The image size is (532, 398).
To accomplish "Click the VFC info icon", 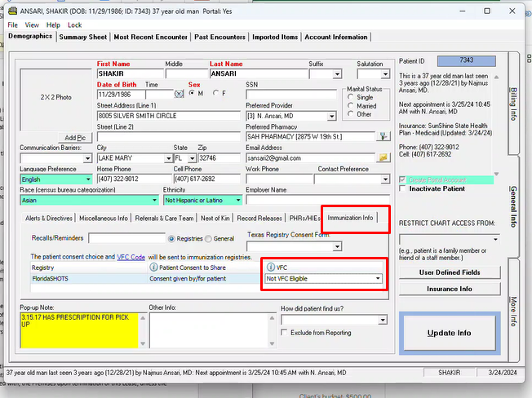I will (x=270, y=268).
